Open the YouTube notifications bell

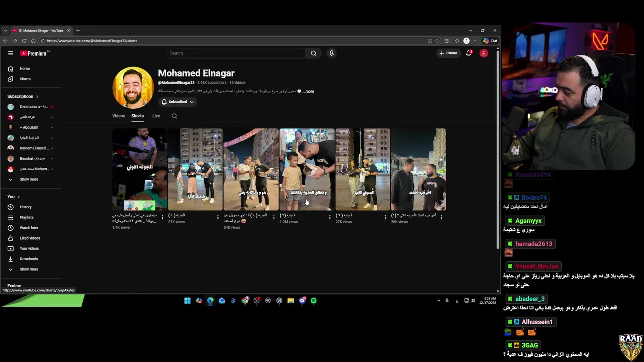coord(469,53)
